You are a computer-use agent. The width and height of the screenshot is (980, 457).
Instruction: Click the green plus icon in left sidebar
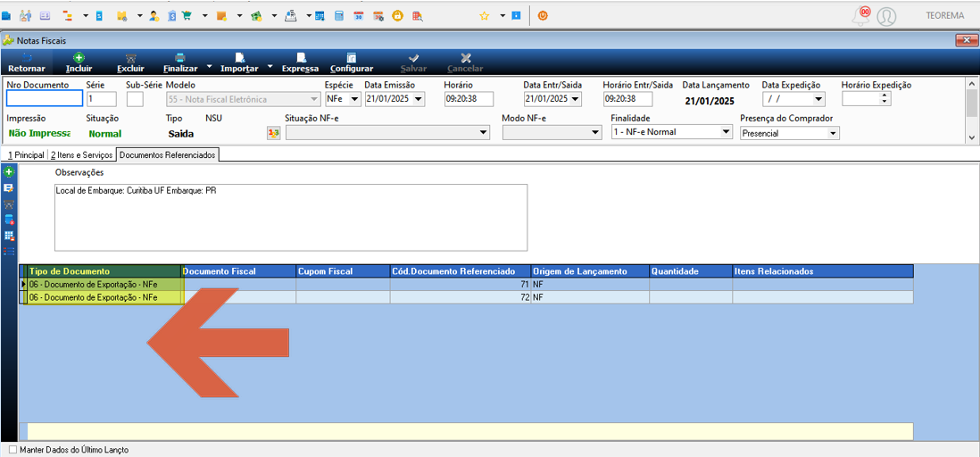(x=10, y=171)
